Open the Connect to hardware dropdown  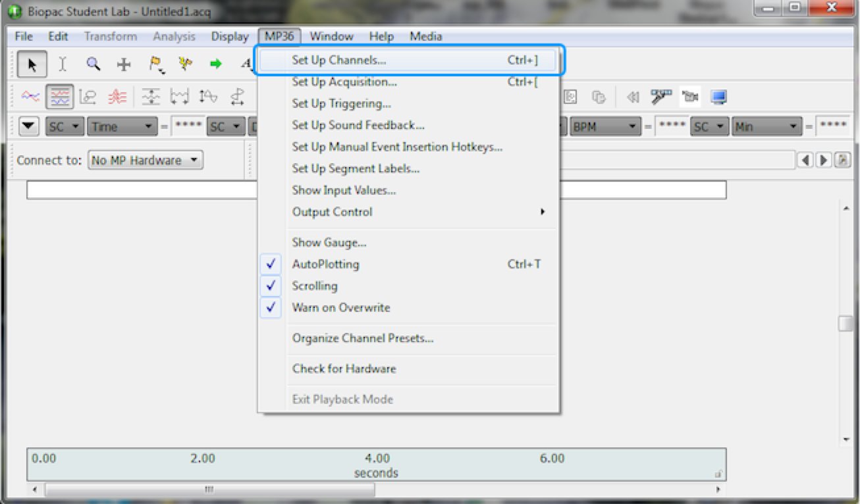click(146, 160)
